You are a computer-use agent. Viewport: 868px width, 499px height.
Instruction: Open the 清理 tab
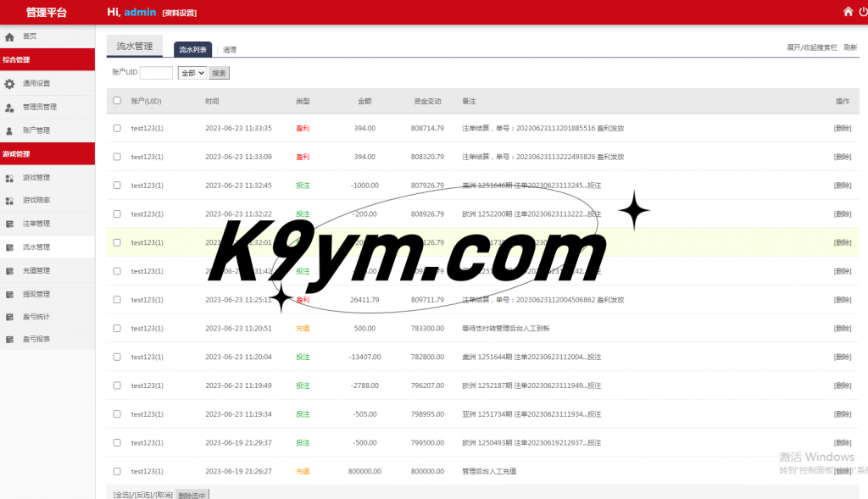[x=229, y=50]
